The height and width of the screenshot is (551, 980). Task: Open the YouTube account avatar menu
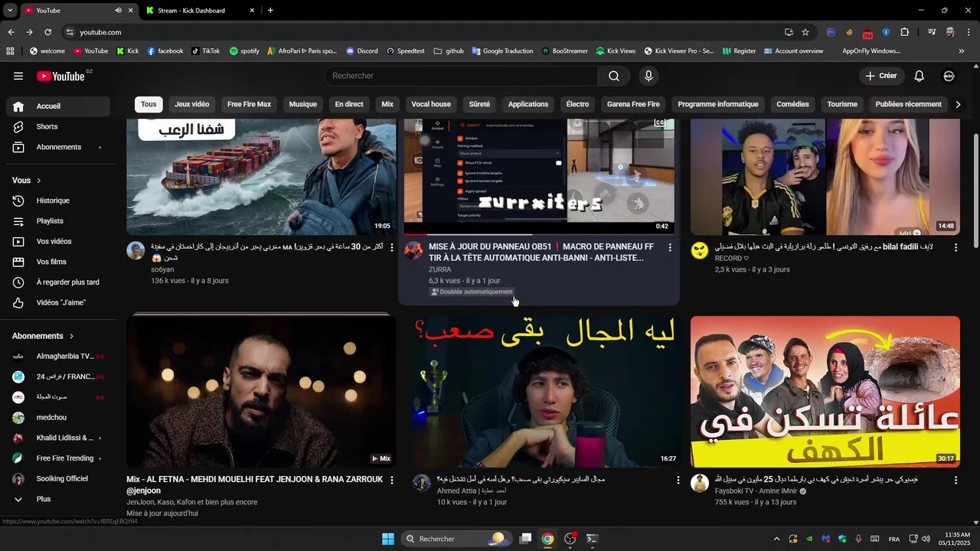point(949,76)
